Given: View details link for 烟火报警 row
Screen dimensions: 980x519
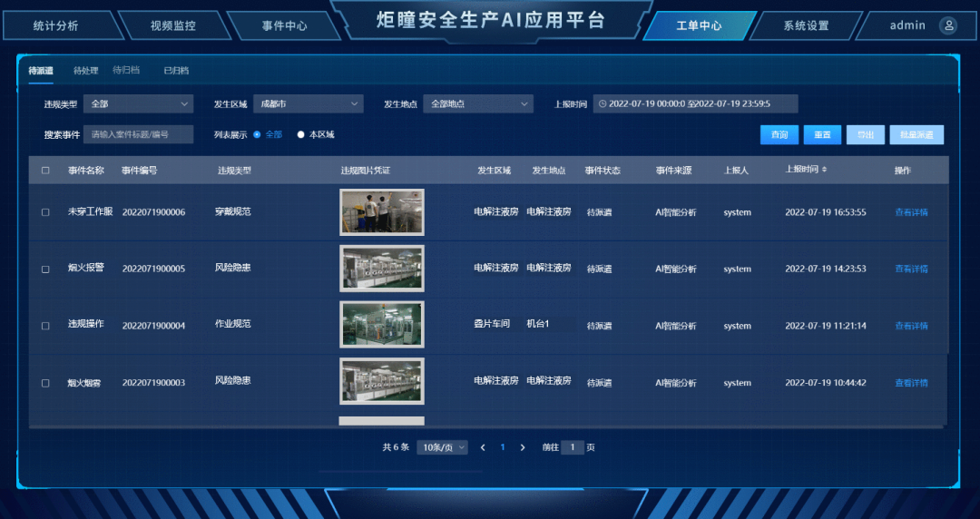Looking at the screenshot, I should [x=911, y=269].
